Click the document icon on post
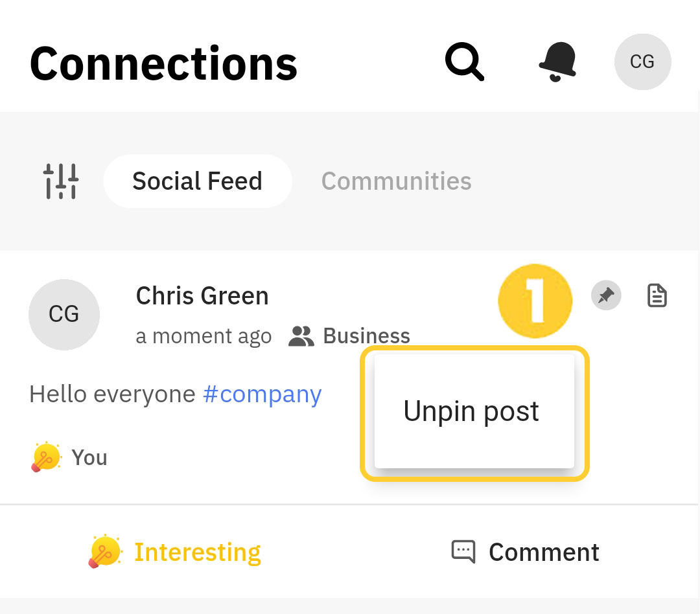700x614 pixels. [x=657, y=295]
